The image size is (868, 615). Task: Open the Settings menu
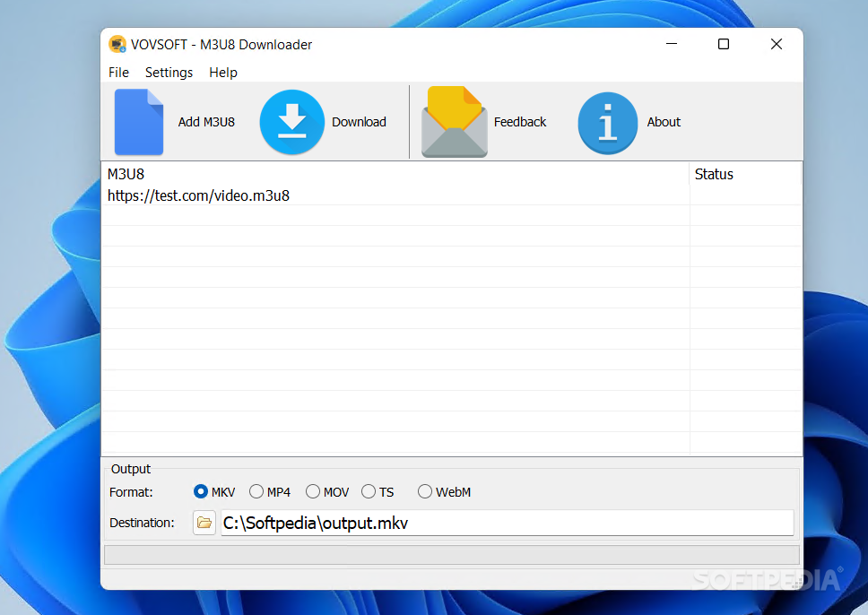[169, 73]
